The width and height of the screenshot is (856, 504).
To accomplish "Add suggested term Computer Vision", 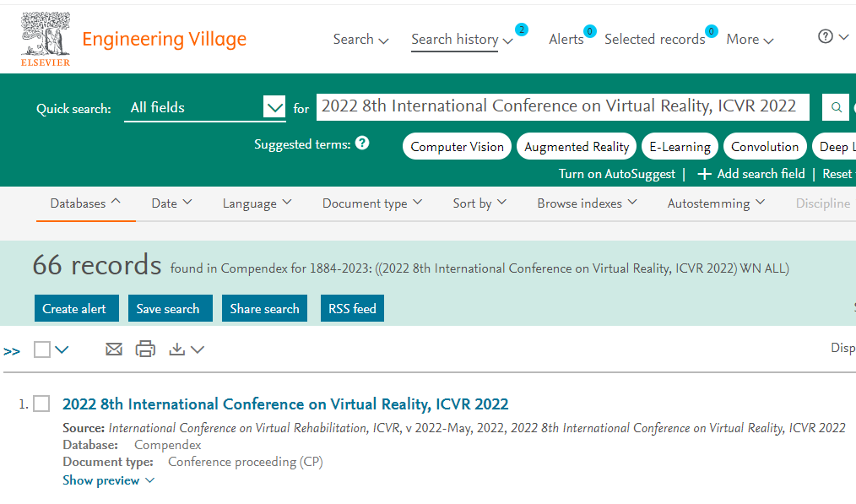I will coord(457,146).
